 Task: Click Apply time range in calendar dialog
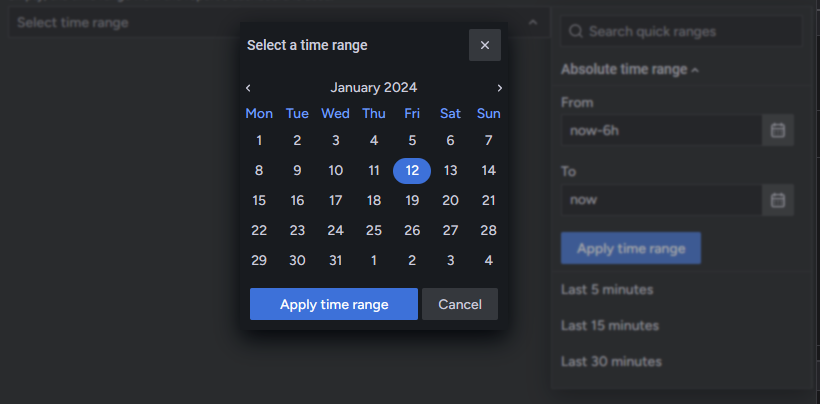(334, 304)
